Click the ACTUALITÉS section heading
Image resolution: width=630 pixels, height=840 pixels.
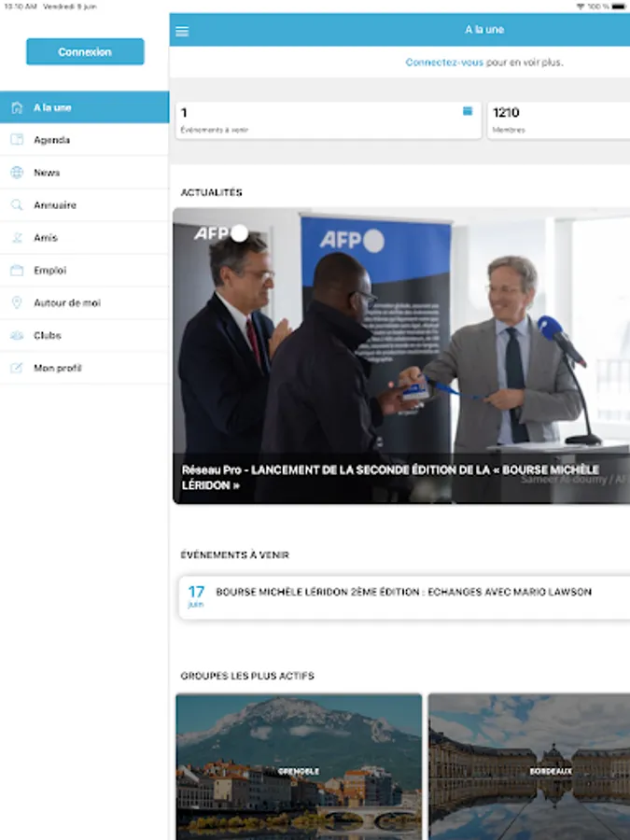[212, 192]
